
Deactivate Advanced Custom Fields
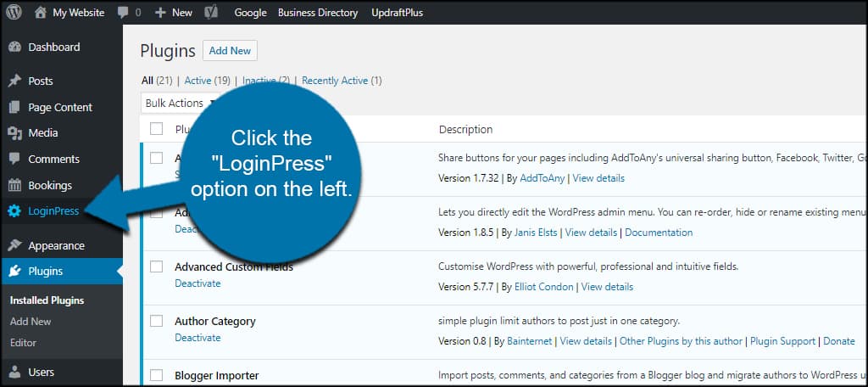(x=198, y=283)
